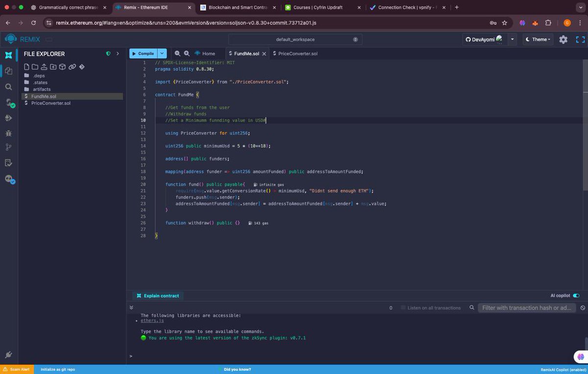This screenshot has height=374, width=588.
Task: Enable Listen on all transactions
Action: tap(403, 308)
